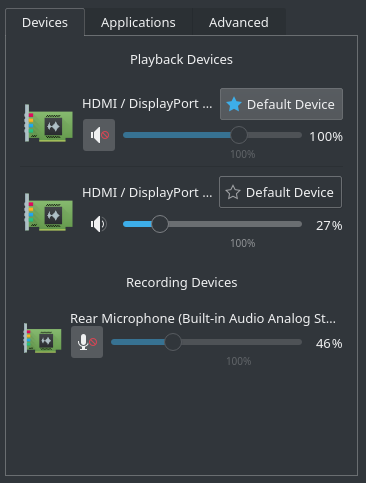Open the Advanced tab
The width and height of the screenshot is (366, 483).
[239, 22]
